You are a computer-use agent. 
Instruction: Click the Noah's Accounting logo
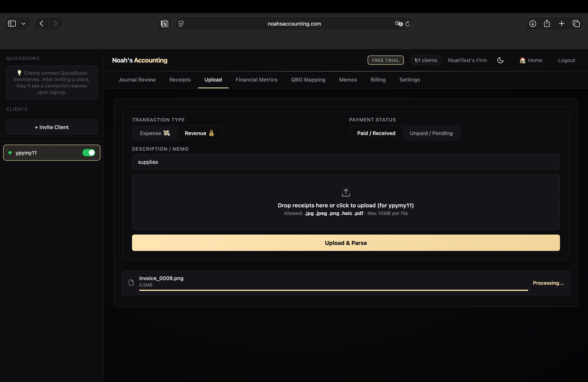140,61
